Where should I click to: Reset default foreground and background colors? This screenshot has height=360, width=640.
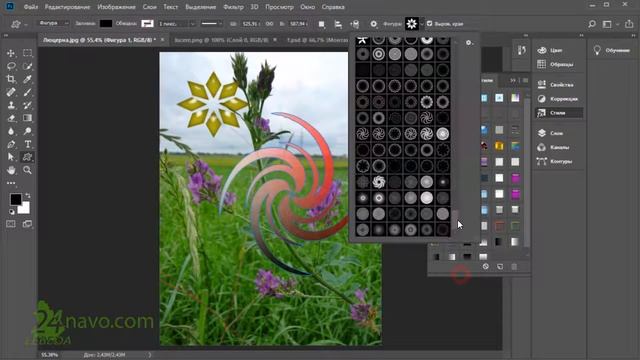(11, 212)
